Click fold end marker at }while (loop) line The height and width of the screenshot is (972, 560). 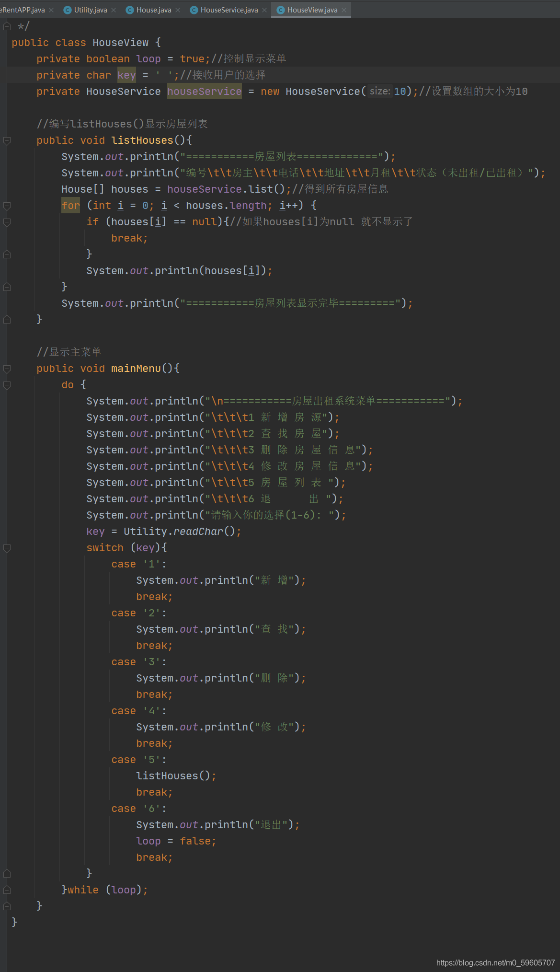(x=7, y=890)
